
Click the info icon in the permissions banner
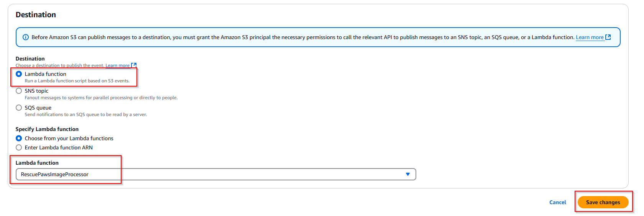pyautogui.click(x=26, y=37)
